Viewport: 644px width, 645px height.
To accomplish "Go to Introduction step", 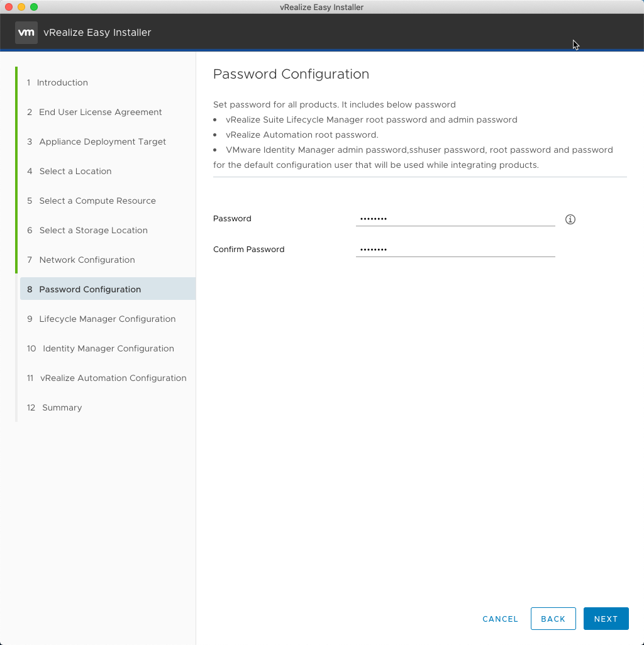I will click(62, 82).
